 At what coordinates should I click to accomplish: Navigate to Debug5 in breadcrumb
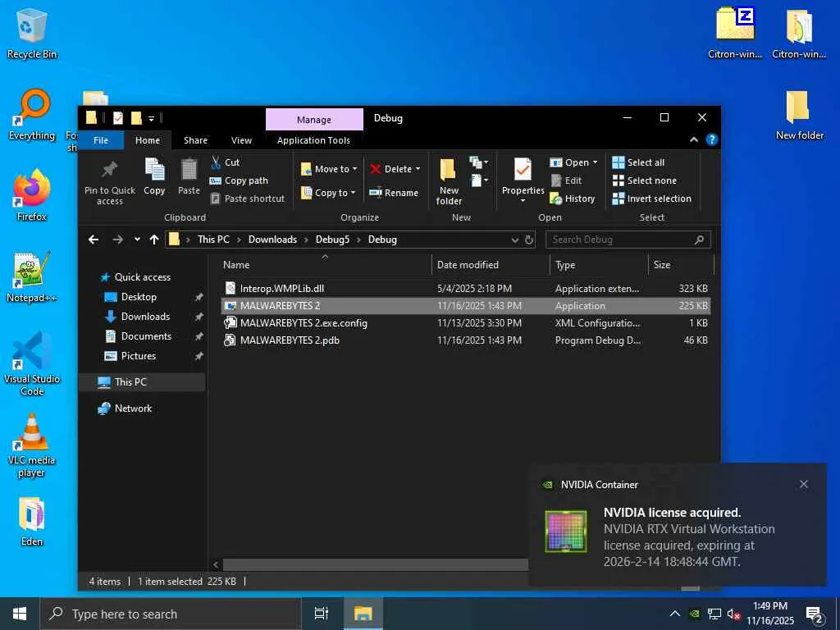[332, 240]
